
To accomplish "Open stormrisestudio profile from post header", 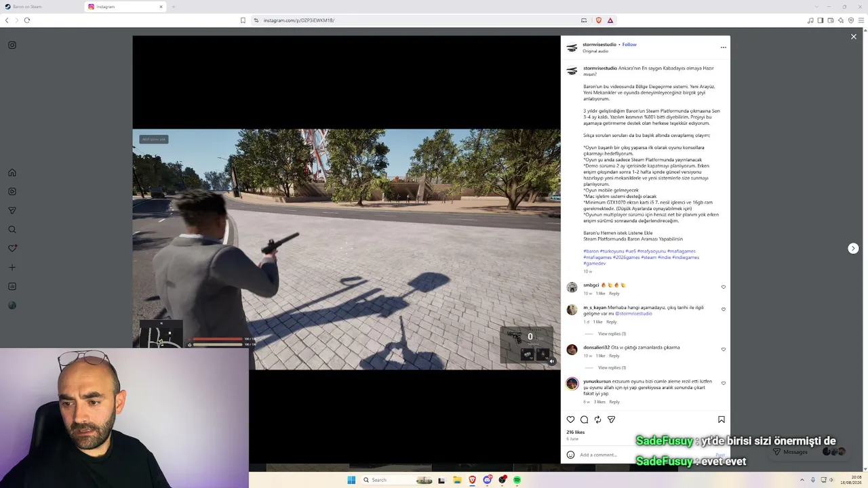I will pos(599,45).
